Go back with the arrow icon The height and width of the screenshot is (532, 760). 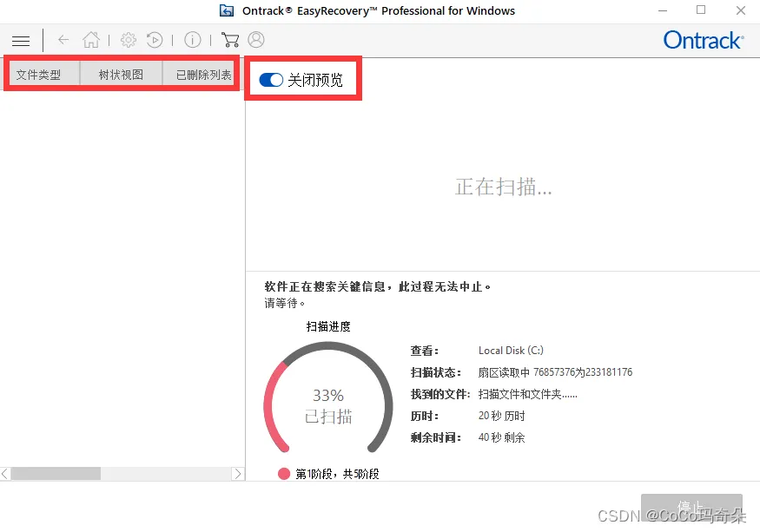pos(63,40)
